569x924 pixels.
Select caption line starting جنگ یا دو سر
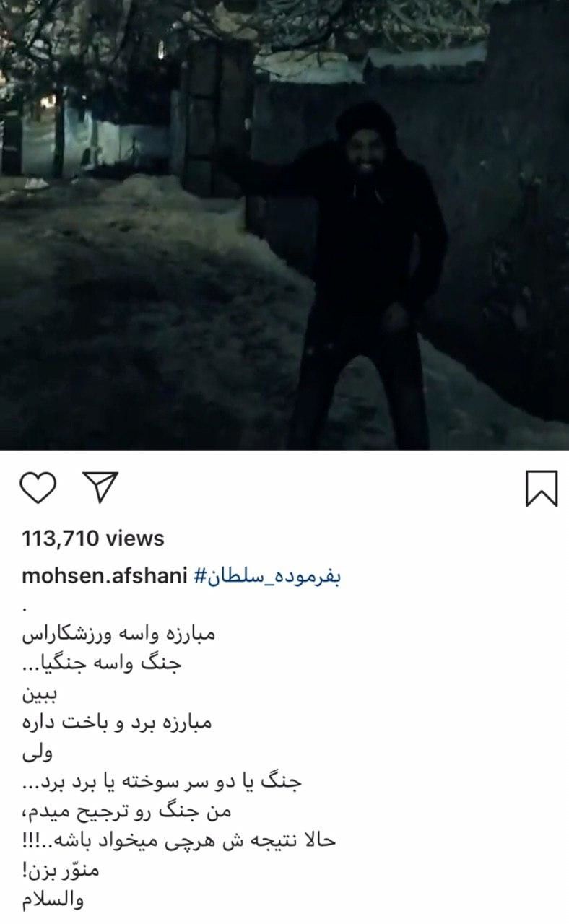tap(162, 782)
